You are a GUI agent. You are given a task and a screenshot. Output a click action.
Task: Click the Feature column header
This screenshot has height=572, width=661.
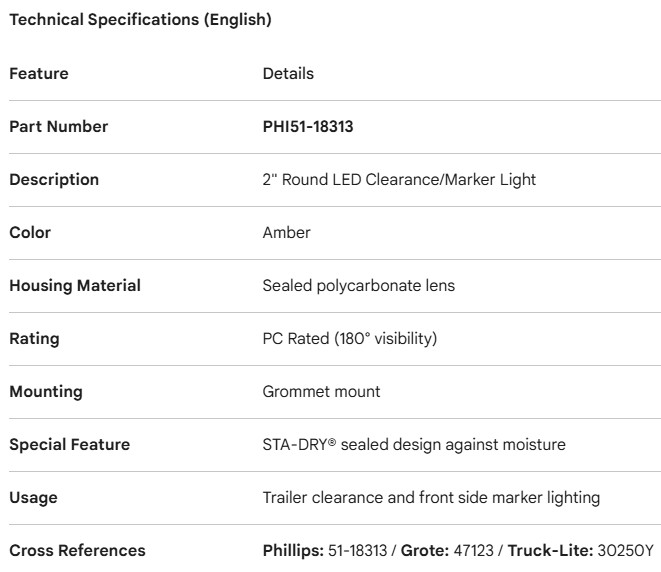(x=39, y=74)
